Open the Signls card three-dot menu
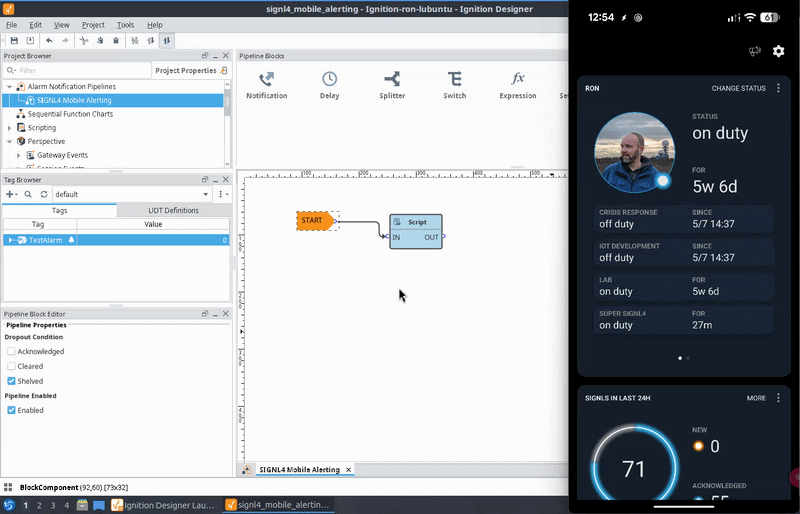 coord(778,398)
